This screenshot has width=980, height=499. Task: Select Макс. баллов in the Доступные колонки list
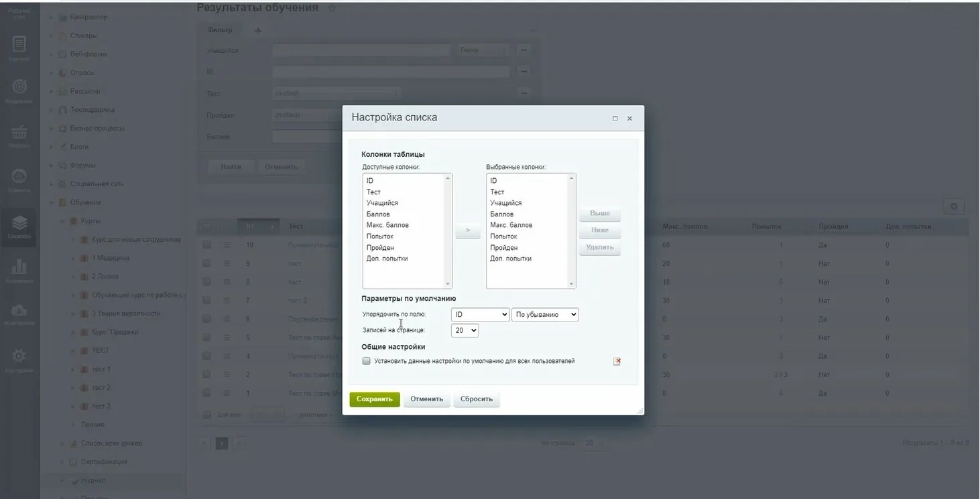click(387, 225)
